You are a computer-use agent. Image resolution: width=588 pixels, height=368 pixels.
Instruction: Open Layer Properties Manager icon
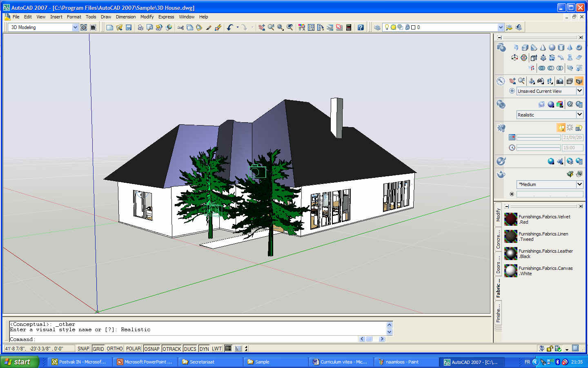click(377, 27)
